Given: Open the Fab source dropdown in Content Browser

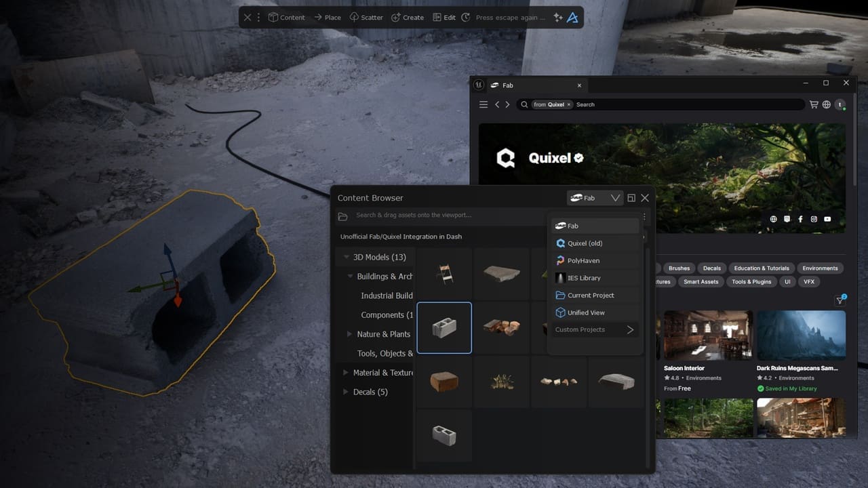Looking at the screenshot, I should (x=595, y=198).
